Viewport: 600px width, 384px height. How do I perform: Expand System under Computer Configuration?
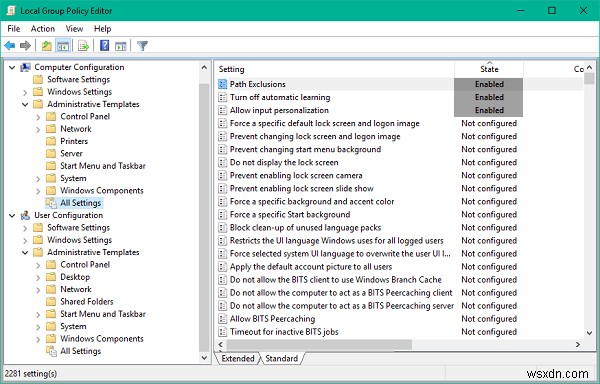(x=38, y=179)
